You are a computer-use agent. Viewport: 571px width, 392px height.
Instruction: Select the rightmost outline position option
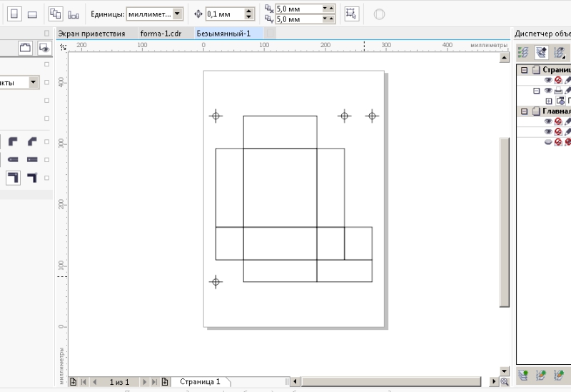tap(32, 178)
